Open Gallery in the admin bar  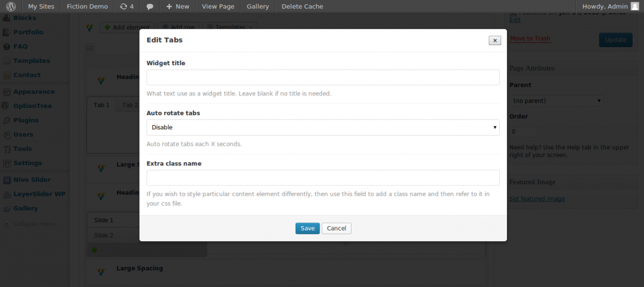(257, 6)
